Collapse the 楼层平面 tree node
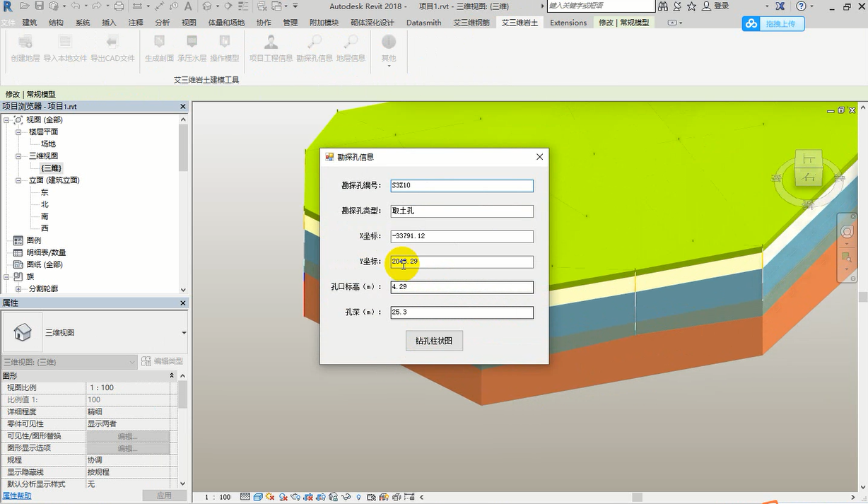 [x=19, y=132]
